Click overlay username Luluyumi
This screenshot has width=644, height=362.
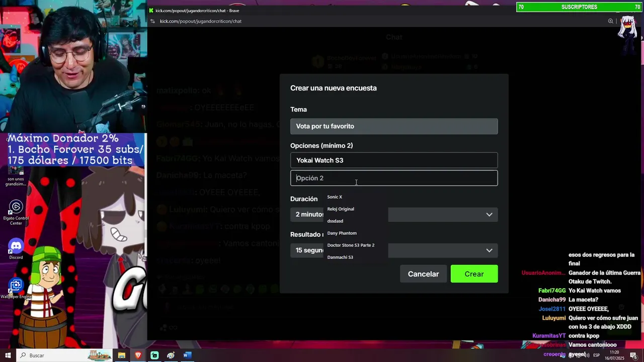tap(554, 318)
